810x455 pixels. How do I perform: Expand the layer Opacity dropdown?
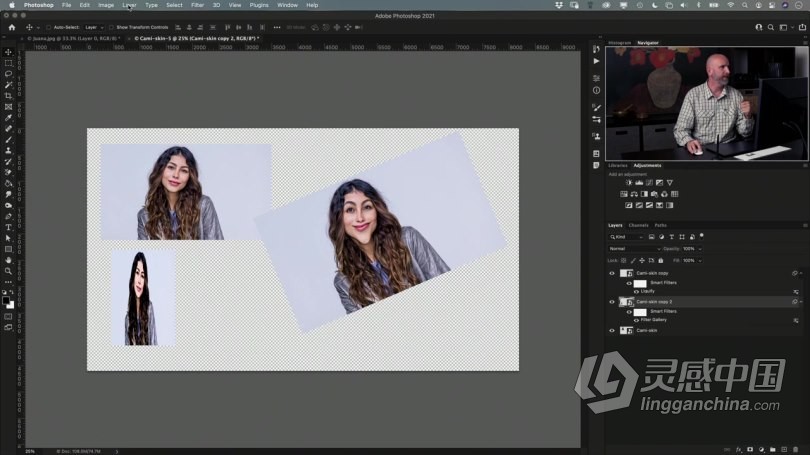point(699,248)
